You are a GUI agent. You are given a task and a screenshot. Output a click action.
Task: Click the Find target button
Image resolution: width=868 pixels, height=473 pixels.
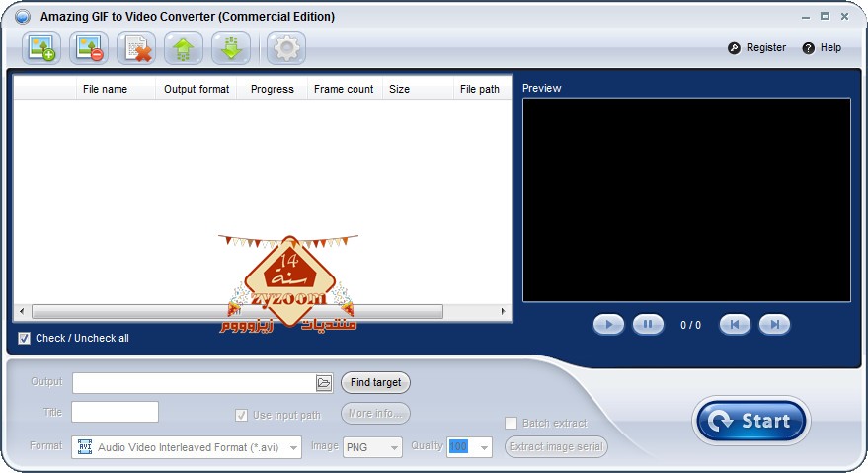click(x=375, y=383)
